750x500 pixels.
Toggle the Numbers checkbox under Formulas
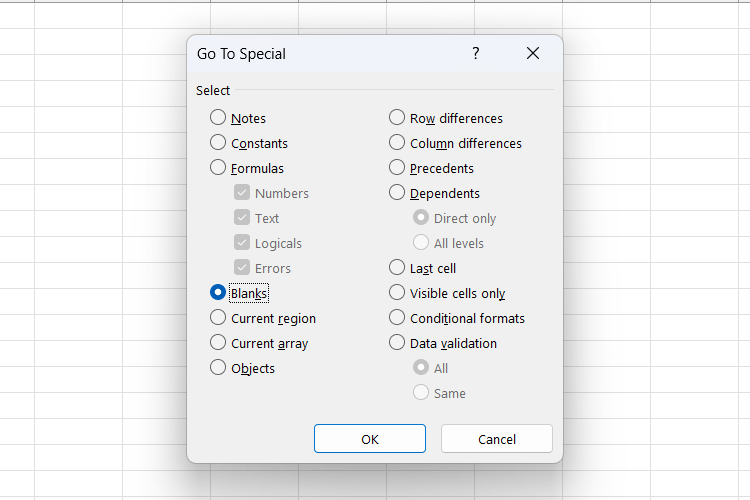click(242, 193)
